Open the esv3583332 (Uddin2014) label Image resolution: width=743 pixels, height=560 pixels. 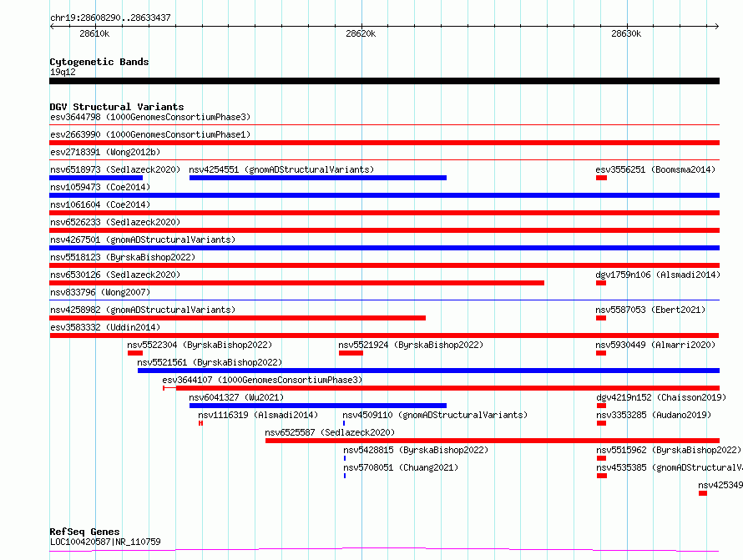[105, 327]
